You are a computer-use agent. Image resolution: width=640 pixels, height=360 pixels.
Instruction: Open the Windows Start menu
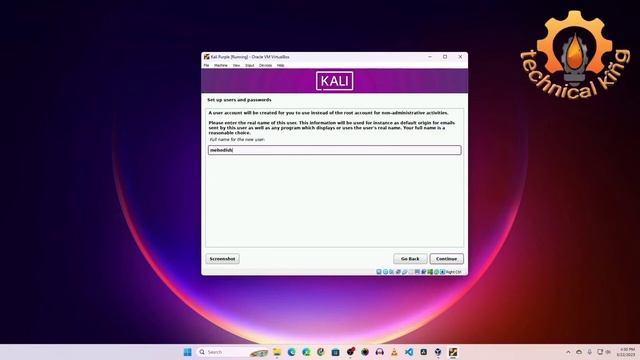point(188,352)
